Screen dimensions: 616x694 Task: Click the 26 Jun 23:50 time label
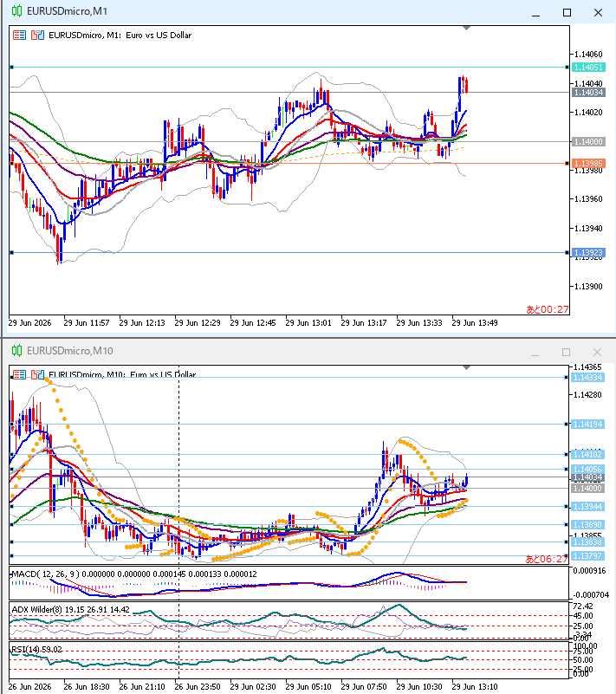pos(198,687)
